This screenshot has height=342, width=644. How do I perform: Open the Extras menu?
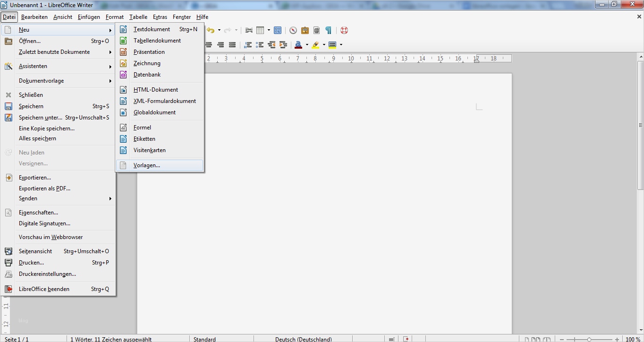[160, 17]
